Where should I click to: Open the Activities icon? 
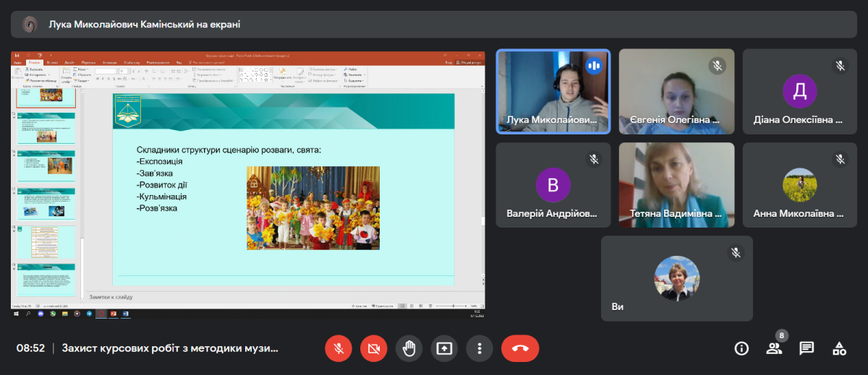(839, 348)
